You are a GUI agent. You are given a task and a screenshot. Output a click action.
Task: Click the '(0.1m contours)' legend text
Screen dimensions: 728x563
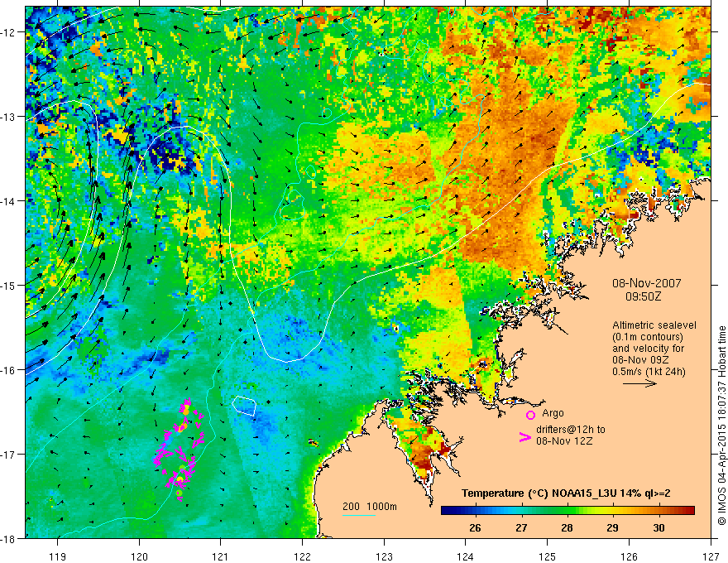648,337
